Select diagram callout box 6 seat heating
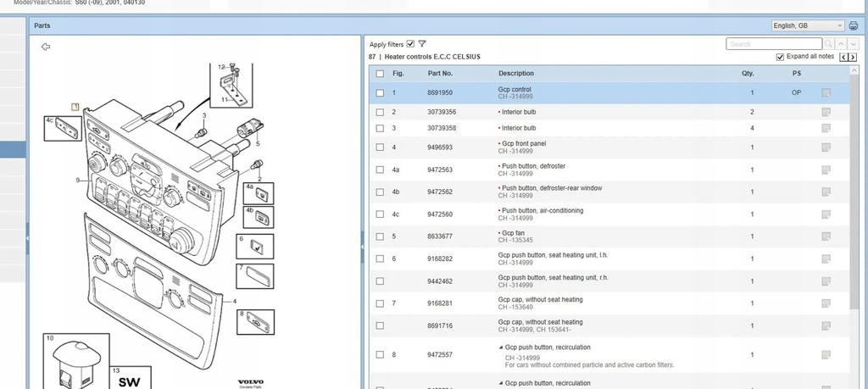Screen dimensions: 868x389 [254, 247]
